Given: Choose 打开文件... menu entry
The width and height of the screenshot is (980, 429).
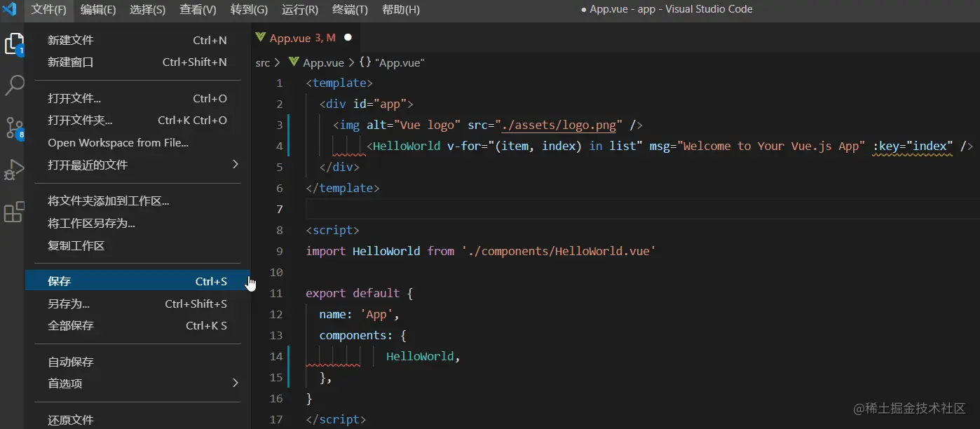Looking at the screenshot, I should [137, 99].
